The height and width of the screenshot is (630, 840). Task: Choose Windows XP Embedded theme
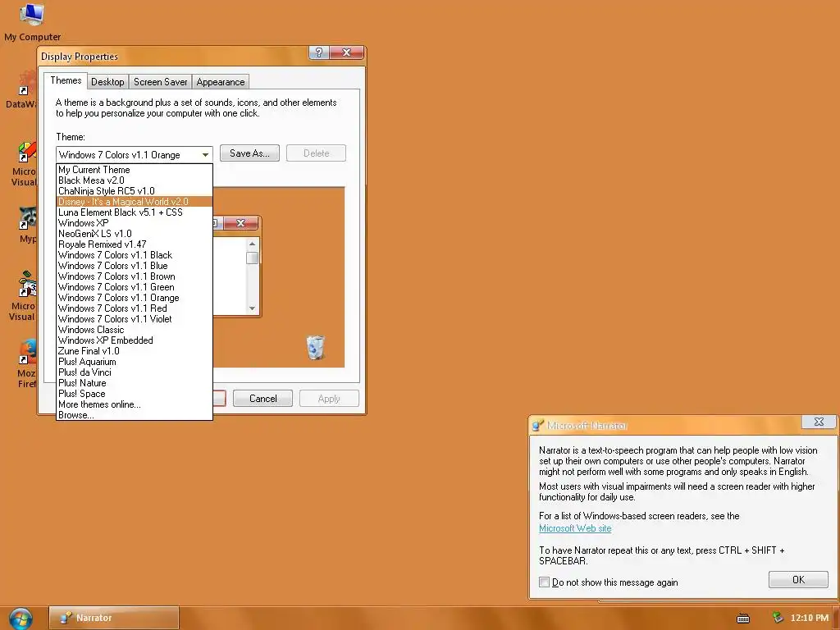coord(135,340)
